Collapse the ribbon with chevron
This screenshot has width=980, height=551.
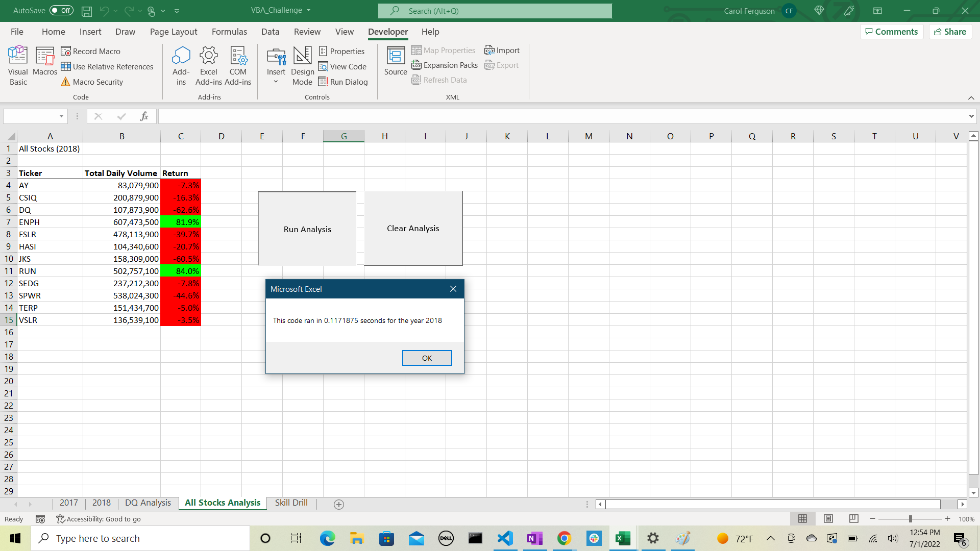pyautogui.click(x=971, y=98)
